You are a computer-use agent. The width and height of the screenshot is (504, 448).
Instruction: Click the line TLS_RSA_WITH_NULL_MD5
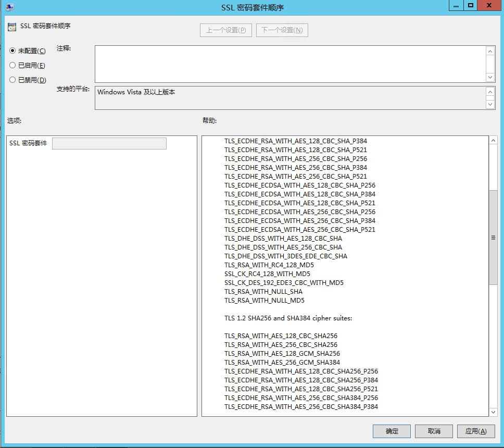pos(264,301)
